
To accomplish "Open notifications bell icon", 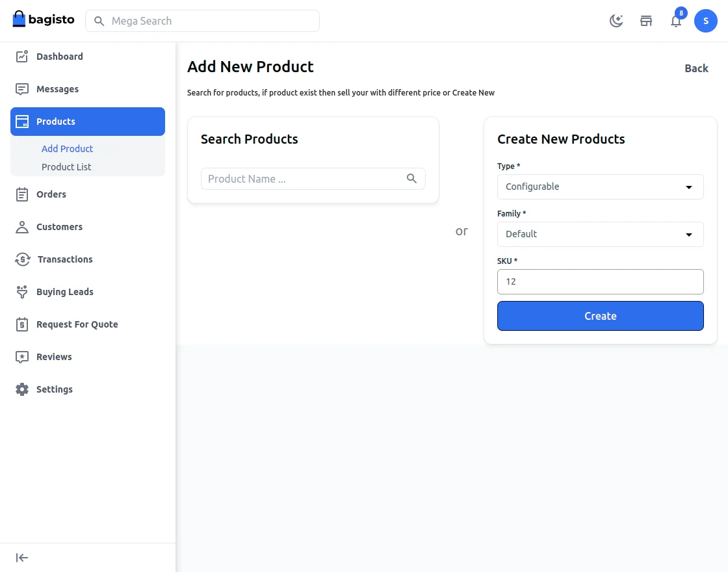I will click(x=676, y=21).
